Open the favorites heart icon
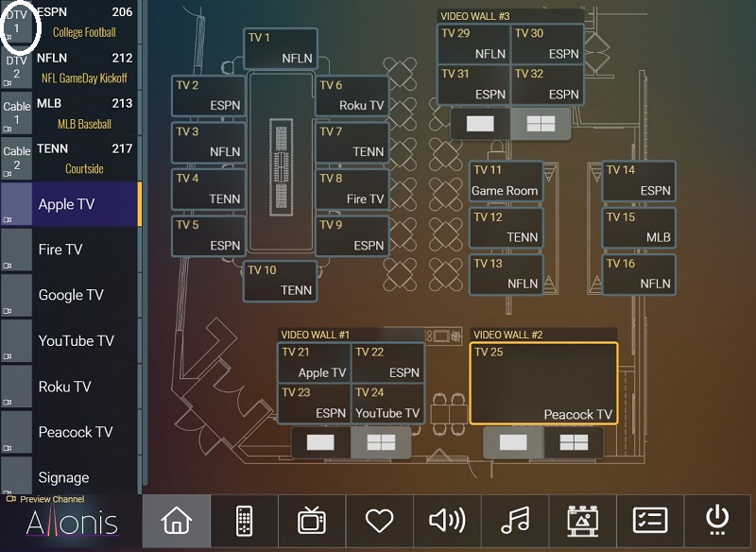 [380, 521]
